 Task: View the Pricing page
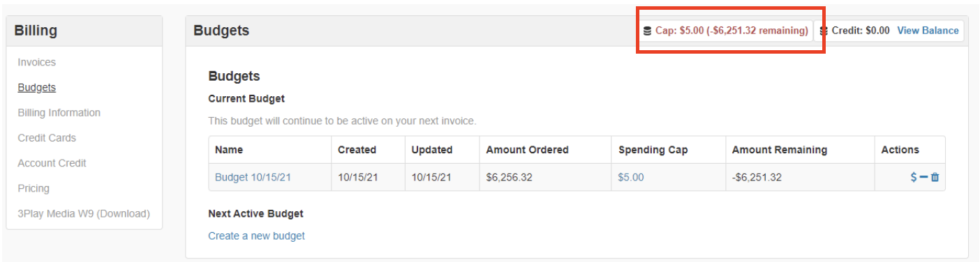click(x=34, y=188)
